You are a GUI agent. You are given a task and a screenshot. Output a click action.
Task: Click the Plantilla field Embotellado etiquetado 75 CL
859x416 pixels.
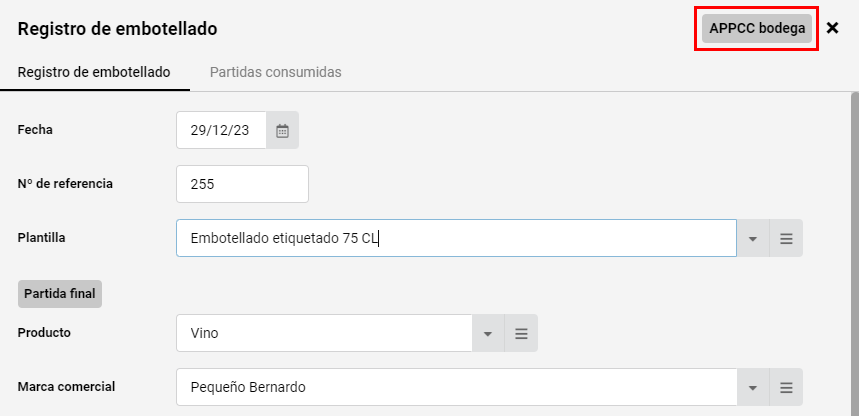click(456, 238)
